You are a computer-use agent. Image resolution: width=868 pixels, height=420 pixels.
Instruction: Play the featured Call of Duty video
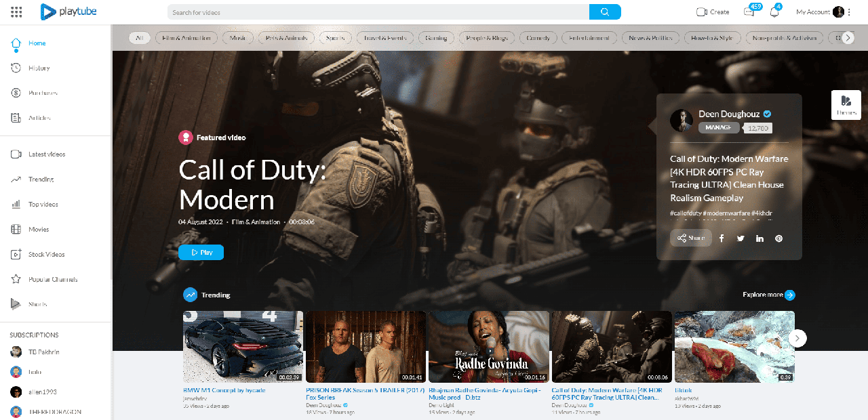[x=201, y=252]
